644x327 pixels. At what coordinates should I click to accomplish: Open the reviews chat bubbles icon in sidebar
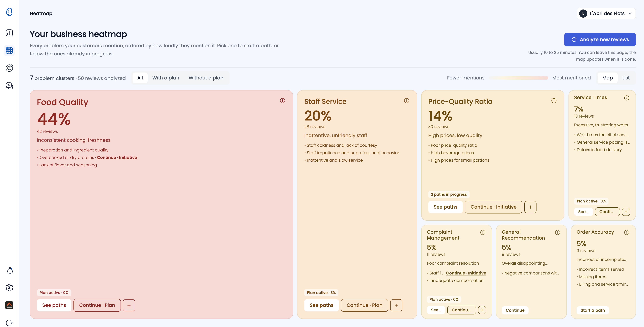pyautogui.click(x=9, y=86)
